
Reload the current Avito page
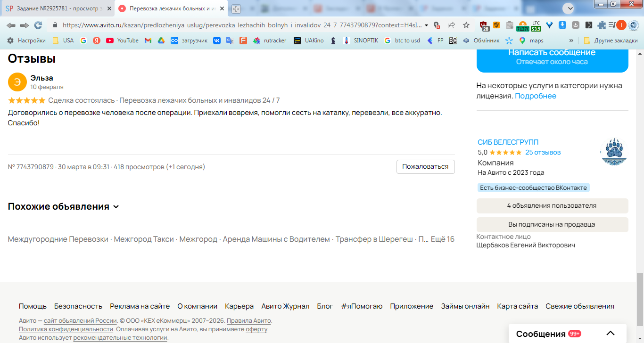[x=38, y=25]
